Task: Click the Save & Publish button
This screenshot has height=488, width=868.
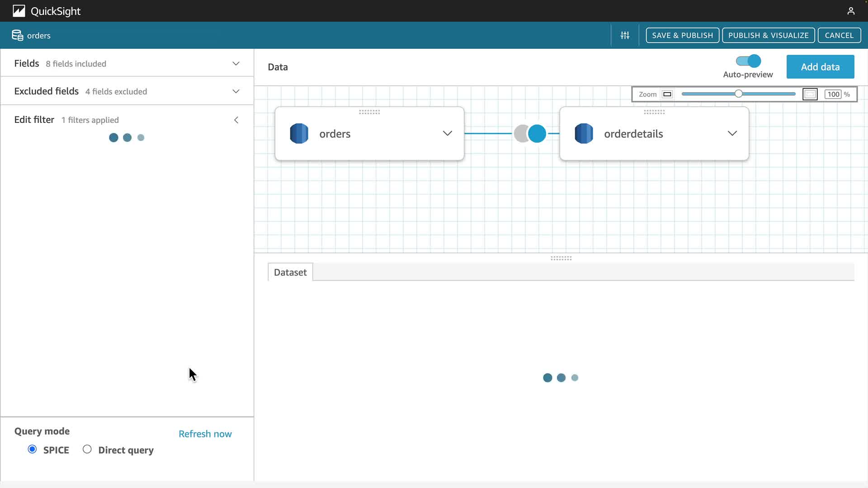Action: pos(682,35)
